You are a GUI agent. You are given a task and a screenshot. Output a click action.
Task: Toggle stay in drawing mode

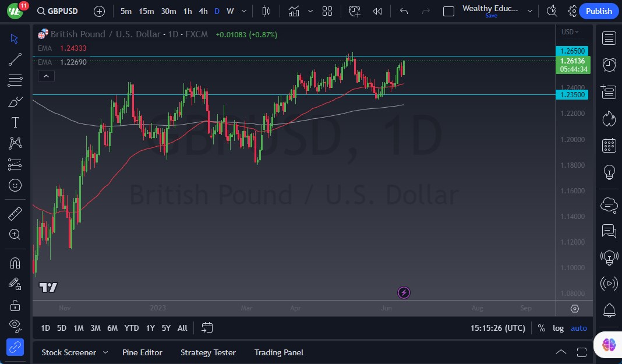pos(15,284)
